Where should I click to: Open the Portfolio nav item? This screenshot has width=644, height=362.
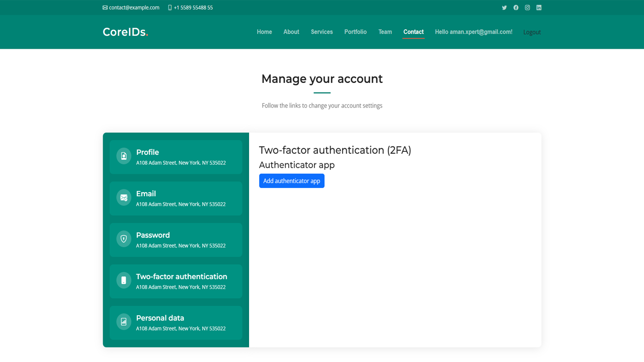tap(355, 32)
